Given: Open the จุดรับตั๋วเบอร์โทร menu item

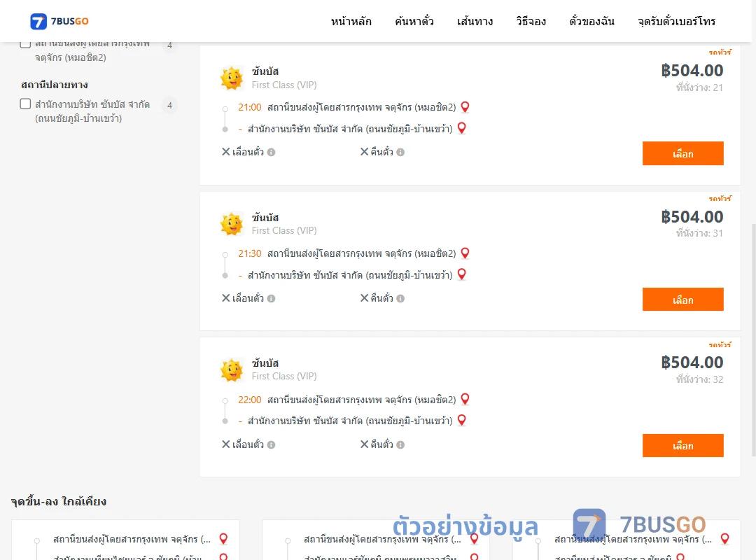Looking at the screenshot, I should click(x=676, y=21).
